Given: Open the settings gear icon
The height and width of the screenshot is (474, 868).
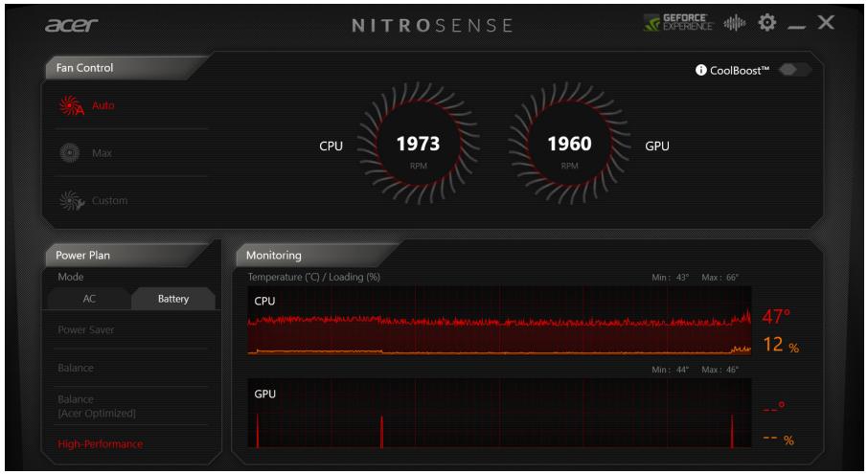Looking at the screenshot, I should coord(767,23).
